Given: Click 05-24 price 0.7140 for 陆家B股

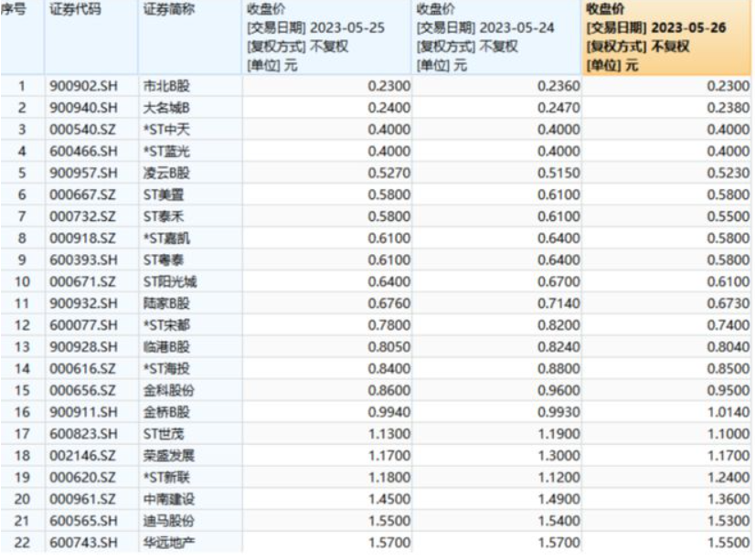Looking at the screenshot, I should [x=559, y=303].
